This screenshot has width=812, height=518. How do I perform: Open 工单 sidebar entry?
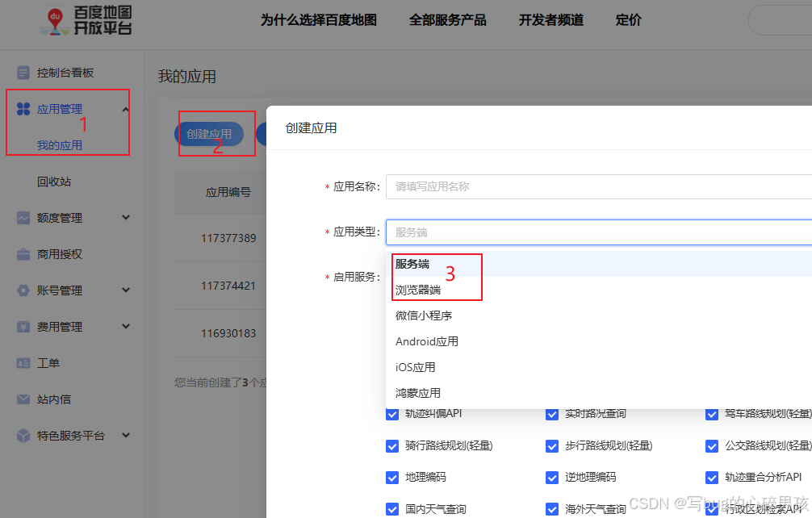(48, 363)
